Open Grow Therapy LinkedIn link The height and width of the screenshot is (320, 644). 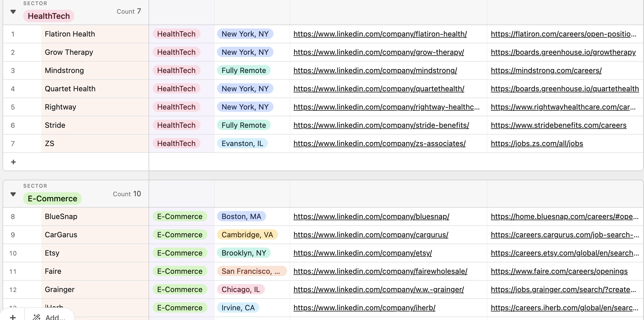[x=379, y=52]
